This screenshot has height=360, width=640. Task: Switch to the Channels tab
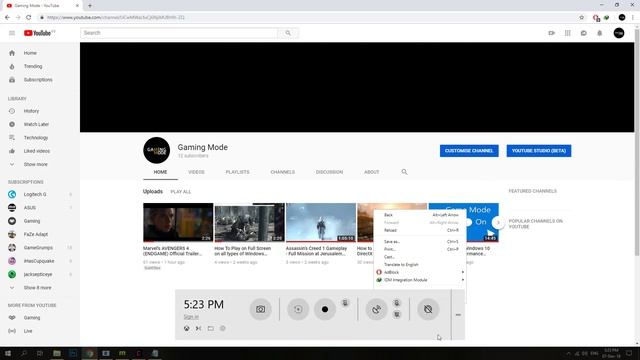282,172
